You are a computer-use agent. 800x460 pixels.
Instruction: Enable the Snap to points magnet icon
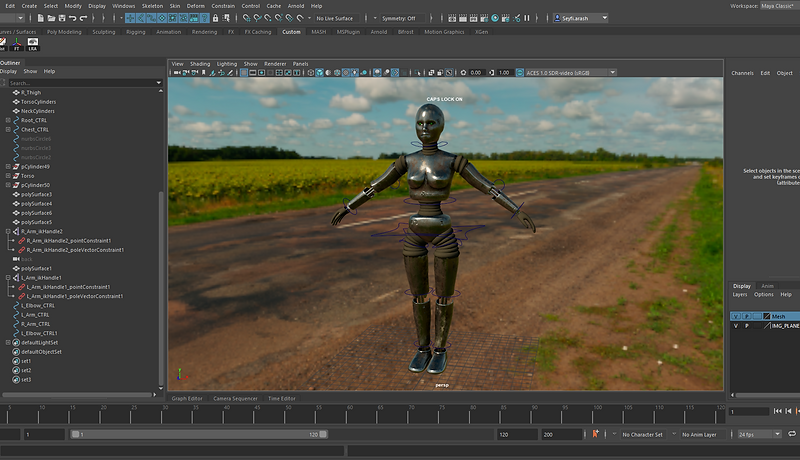pyautogui.click(x=267, y=18)
